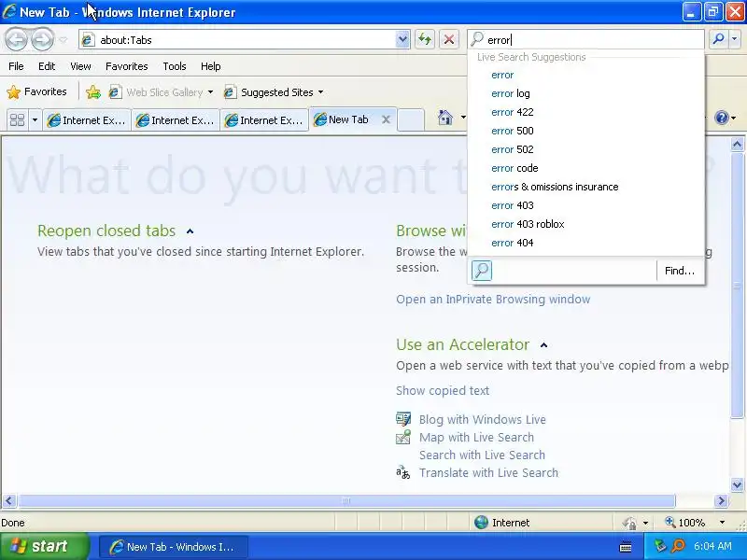Click the Translate with Live Search icon

[x=403, y=472]
